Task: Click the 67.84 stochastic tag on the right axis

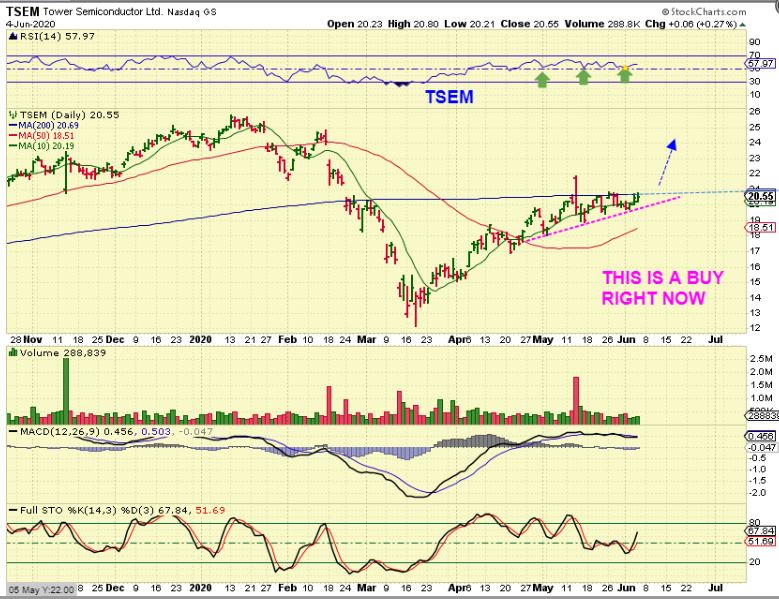Action: [x=761, y=531]
